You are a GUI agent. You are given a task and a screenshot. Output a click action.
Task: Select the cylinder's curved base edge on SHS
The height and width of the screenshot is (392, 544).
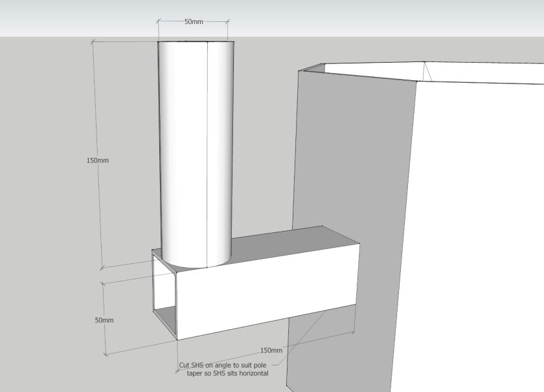[194, 266]
